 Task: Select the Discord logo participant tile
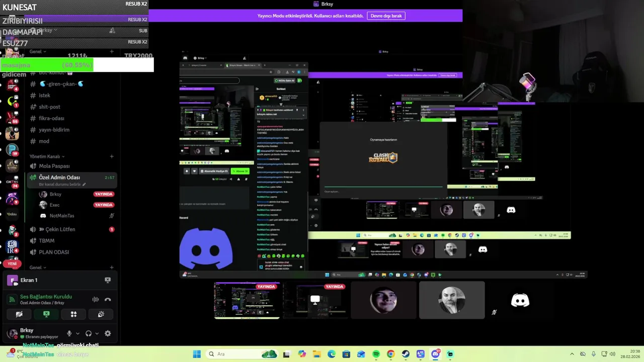520,301
